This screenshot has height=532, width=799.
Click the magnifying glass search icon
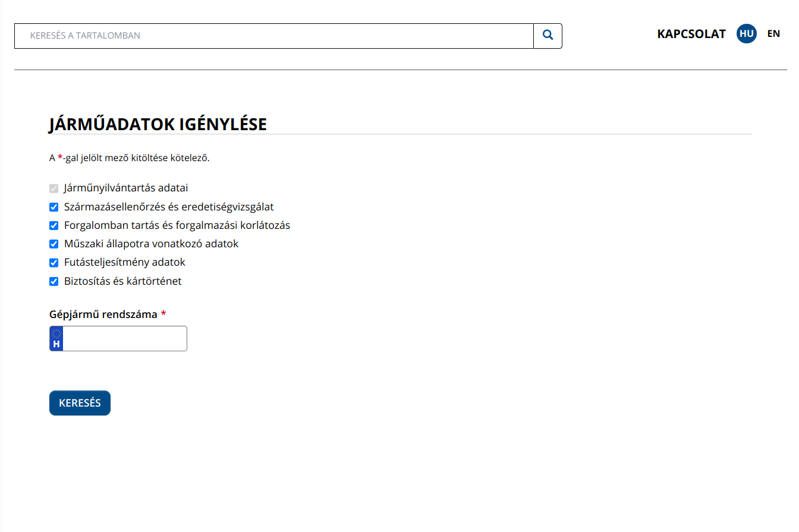click(548, 36)
